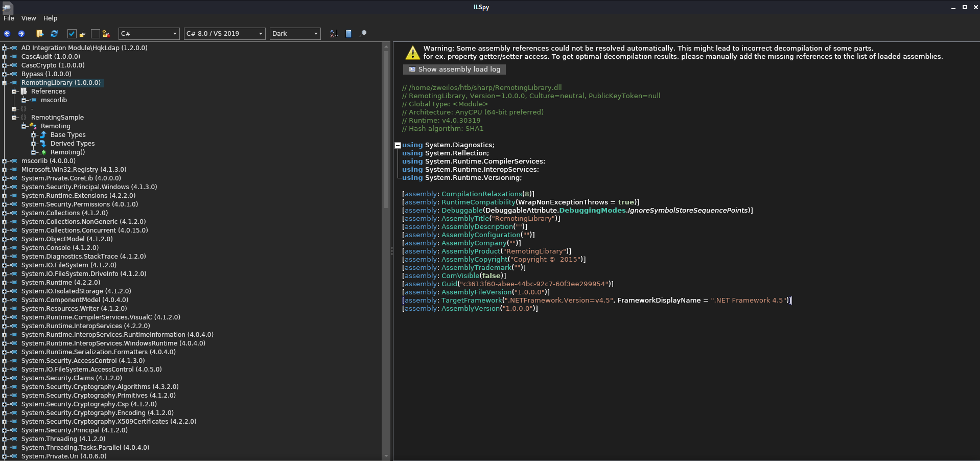Click the Back navigation arrow
Viewport: 980px width, 461px height.
point(7,34)
